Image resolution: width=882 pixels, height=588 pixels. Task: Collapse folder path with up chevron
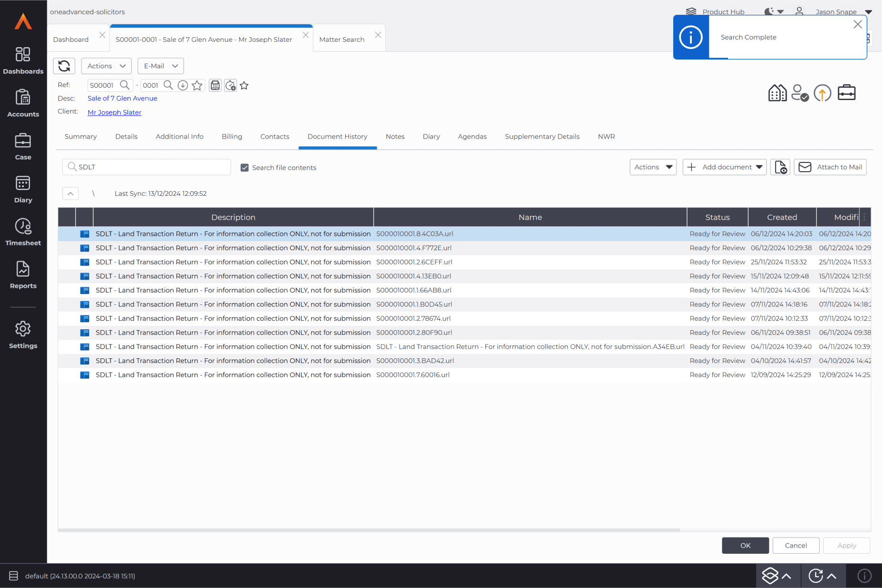click(x=71, y=193)
